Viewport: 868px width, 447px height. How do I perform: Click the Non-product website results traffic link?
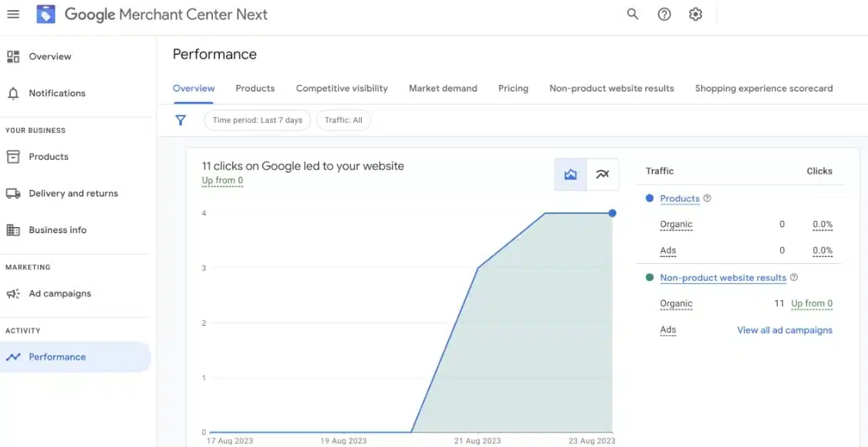723,277
